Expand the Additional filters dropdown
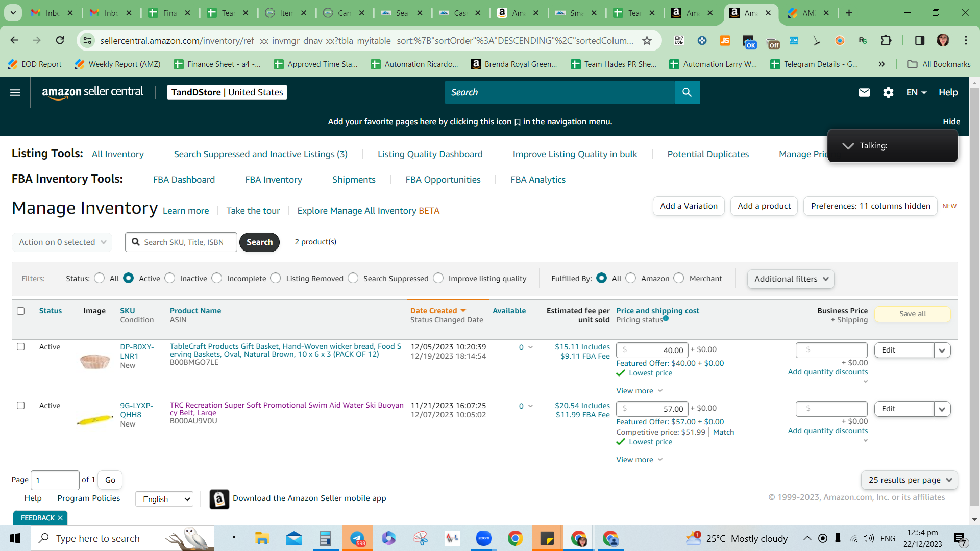The height and width of the screenshot is (551, 980). 791,279
